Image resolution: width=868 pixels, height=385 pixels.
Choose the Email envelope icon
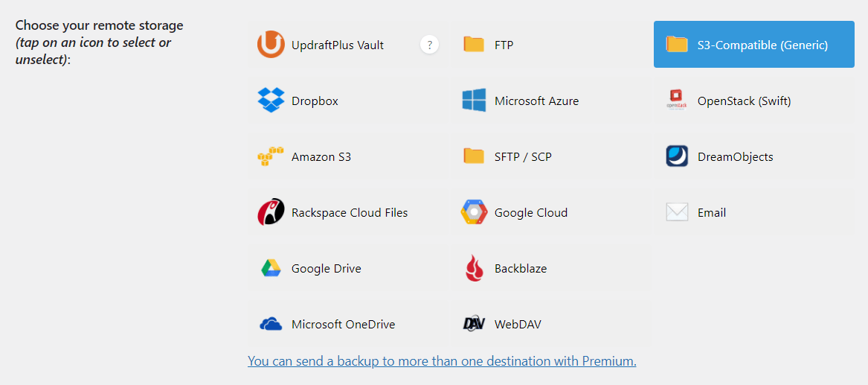(x=677, y=212)
